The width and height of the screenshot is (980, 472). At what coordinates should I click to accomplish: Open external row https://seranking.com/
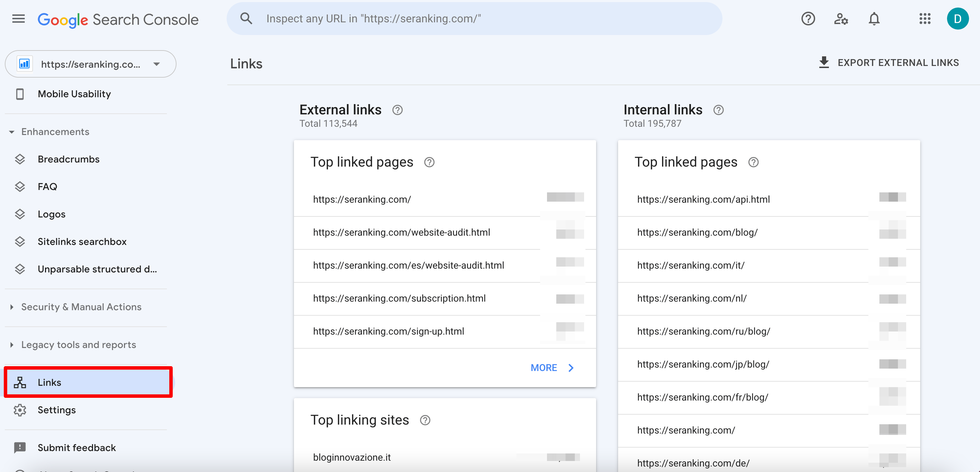445,200
